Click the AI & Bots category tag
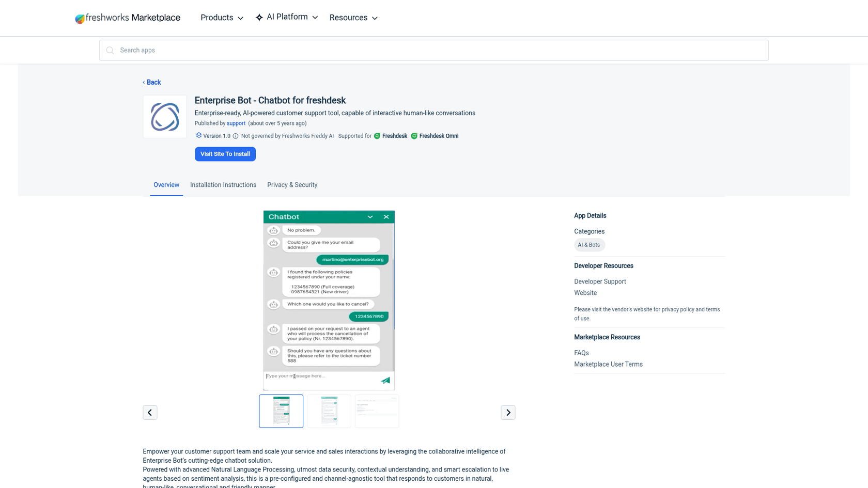Viewport: 868px width, 488px height. pos(589,245)
